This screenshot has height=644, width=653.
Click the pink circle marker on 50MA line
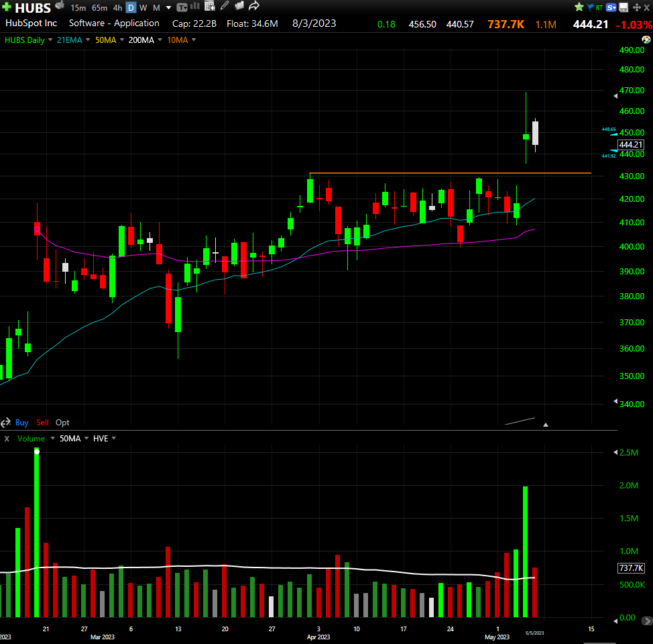click(x=37, y=229)
